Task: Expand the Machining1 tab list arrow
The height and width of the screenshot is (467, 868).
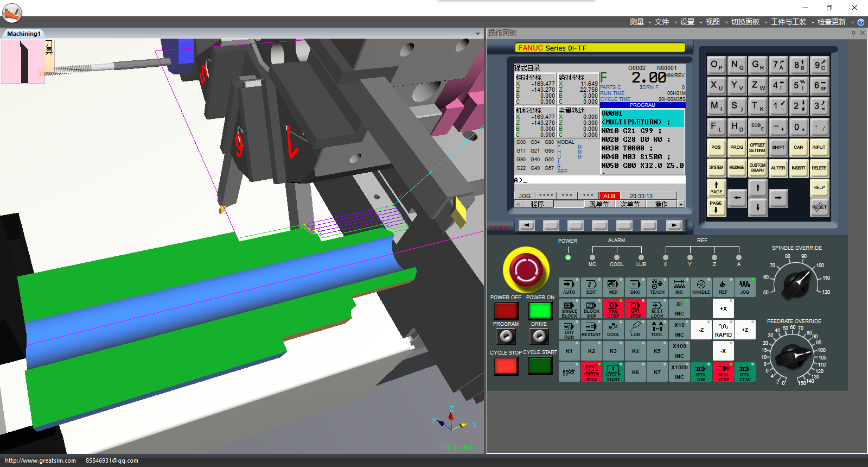Action: [x=477, y=34]
